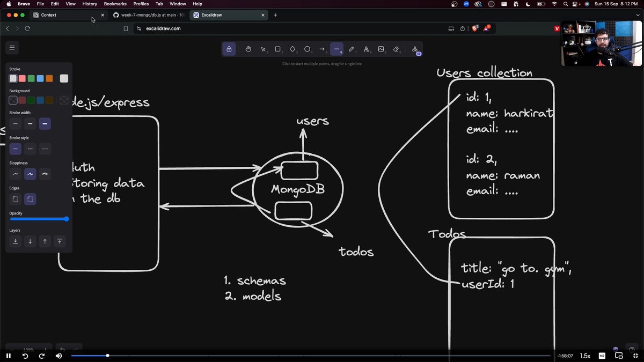The height and width of the screenshot is (362, 644).
Task: Exit fullscreen video mode
Action: click(x=635, y=356)
